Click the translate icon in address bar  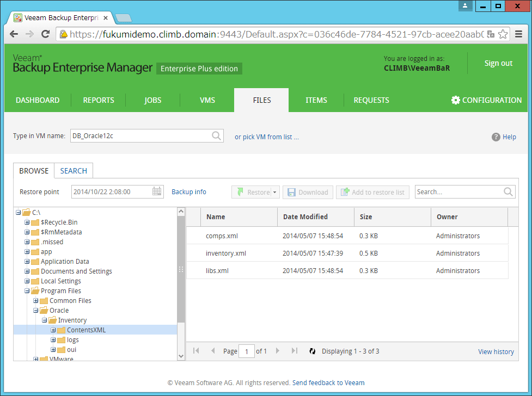pyautogui.click(x=491, y=34)
